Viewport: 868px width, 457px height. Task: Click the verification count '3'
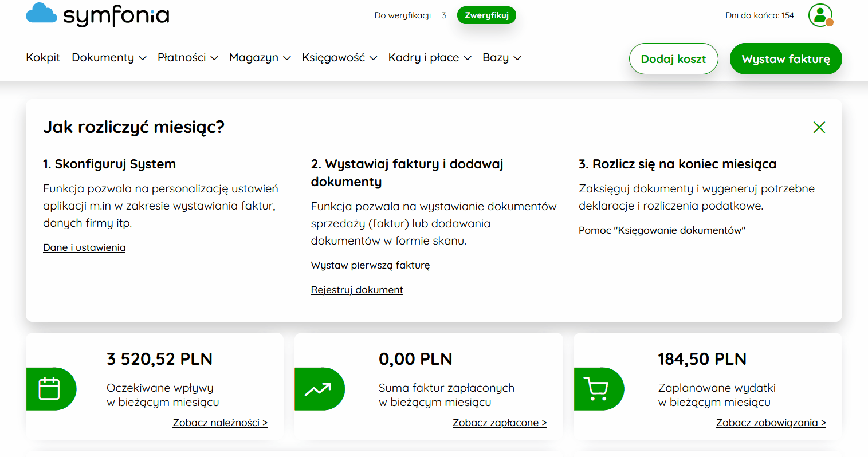click(444, 15)
